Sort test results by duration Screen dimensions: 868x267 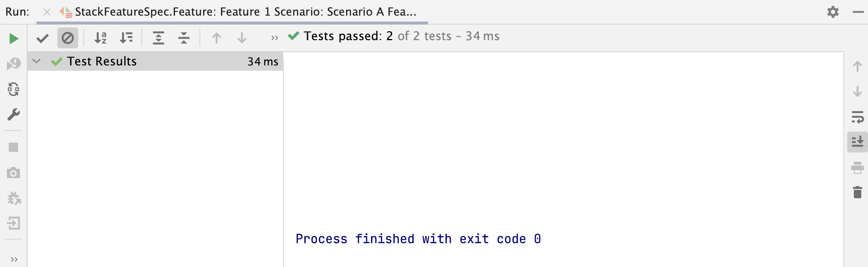pyautogui.click(x=126, y=37)
